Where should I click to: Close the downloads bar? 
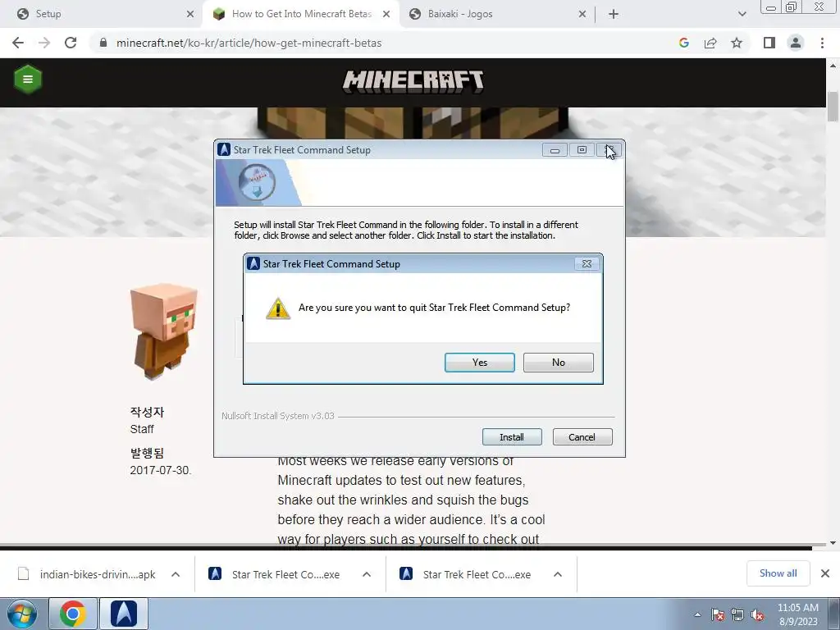coord(825,573)
